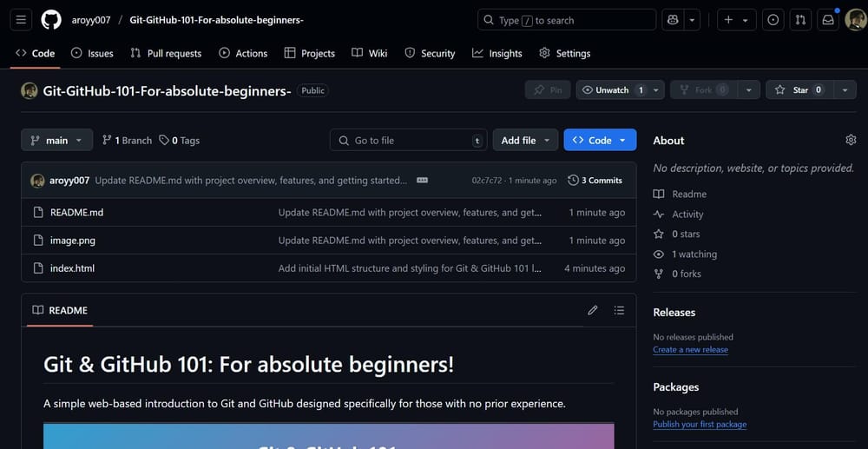
Task: Open the Readme link in About
Action: pos(680,195)
